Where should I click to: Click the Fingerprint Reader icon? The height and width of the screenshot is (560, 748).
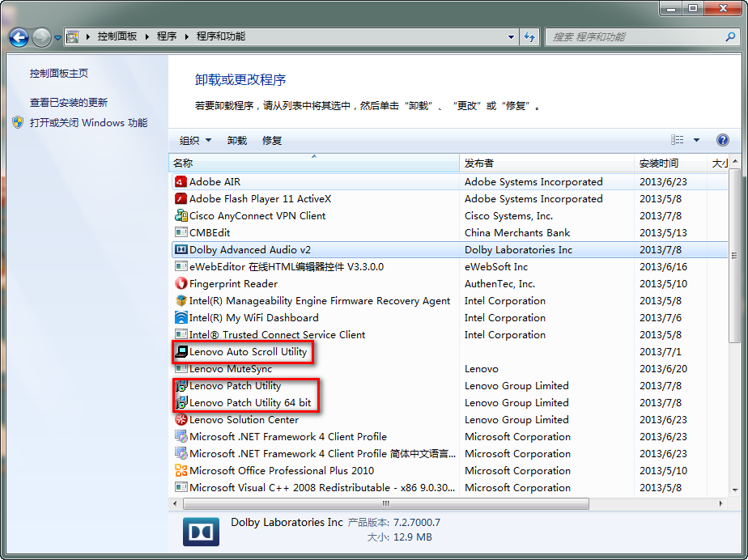click(181, 284)
